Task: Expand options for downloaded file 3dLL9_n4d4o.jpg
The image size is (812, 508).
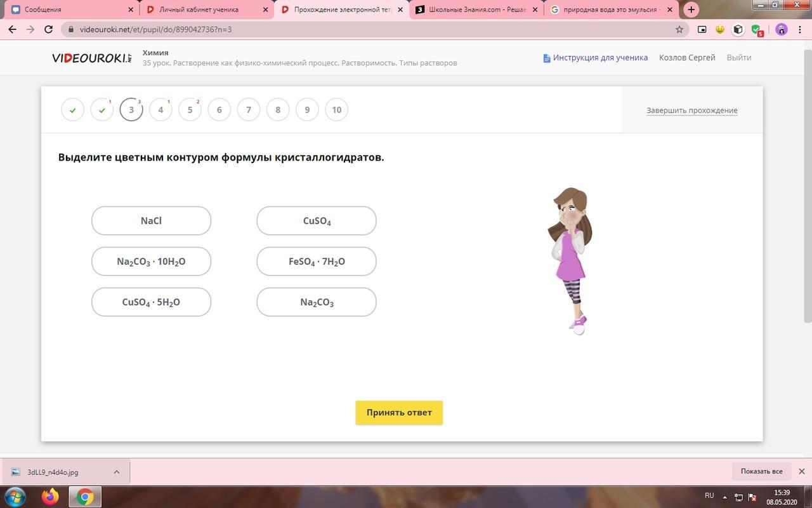Action: pyautogui.click(x=117, y=472)
